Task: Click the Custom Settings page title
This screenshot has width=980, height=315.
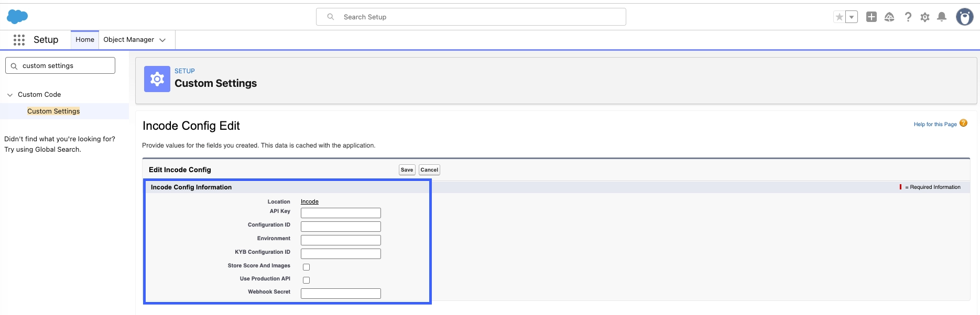Action: pos(216,84)
